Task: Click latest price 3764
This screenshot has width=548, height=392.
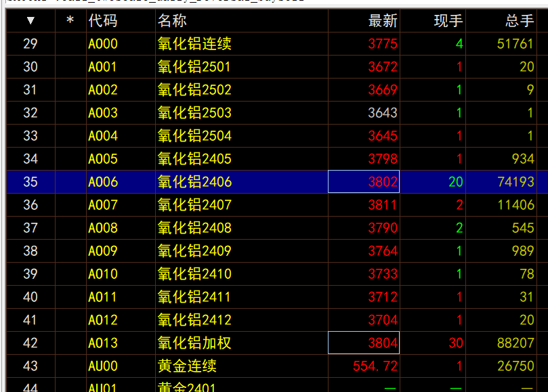Action: click(x=383, y=251)
